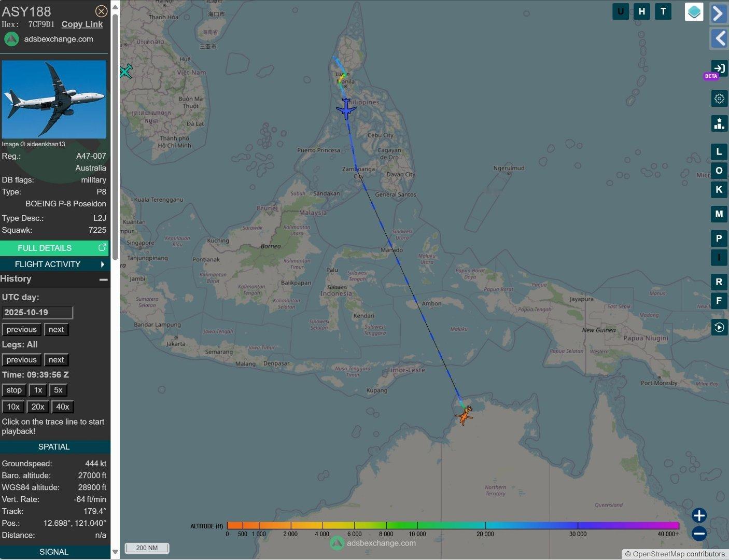The height and width of the screenshot is (560, 729).
Task: Click the adsbexchange.com logo in the sidebar
Action: coord(11,39)
